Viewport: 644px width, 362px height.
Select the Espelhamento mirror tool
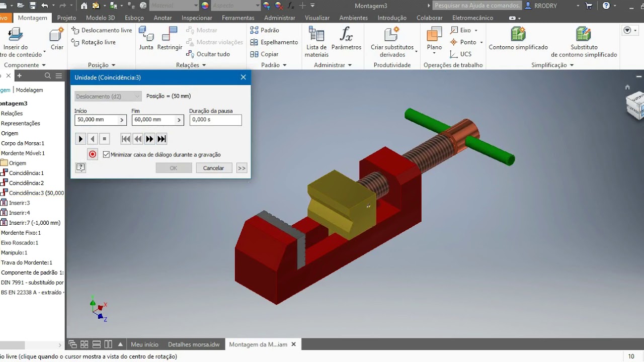pyautogui.click(x=274, y=42)
